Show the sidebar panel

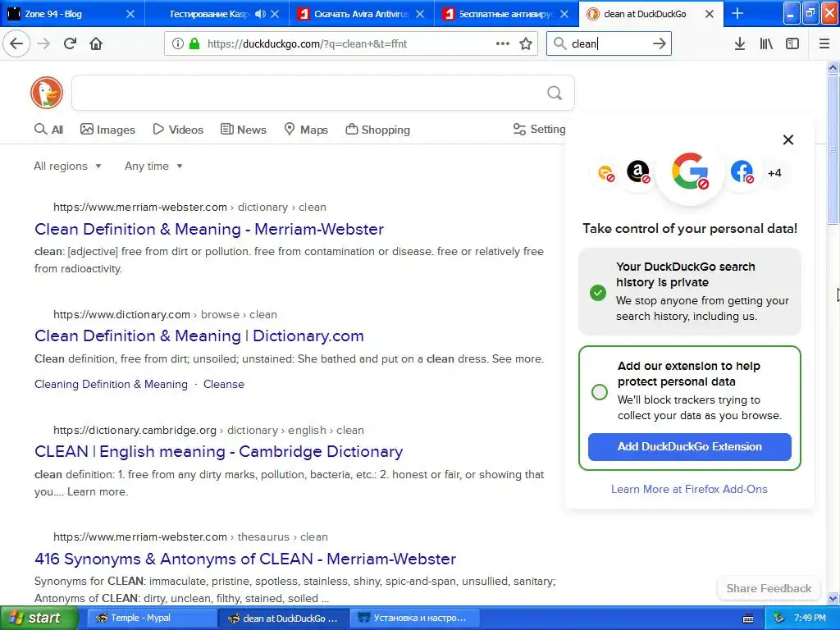(x=792, y=43)
